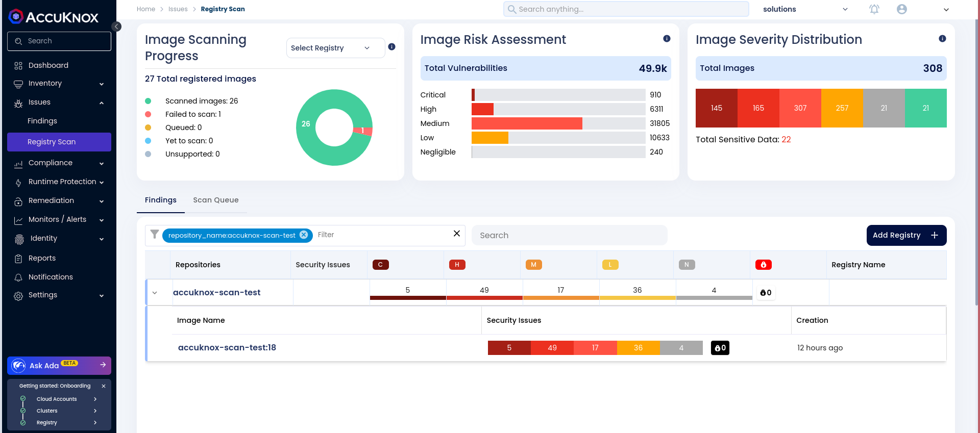Clear all filters with the X
The width and height of the screenshot is (980, 433).
[457, 233]
